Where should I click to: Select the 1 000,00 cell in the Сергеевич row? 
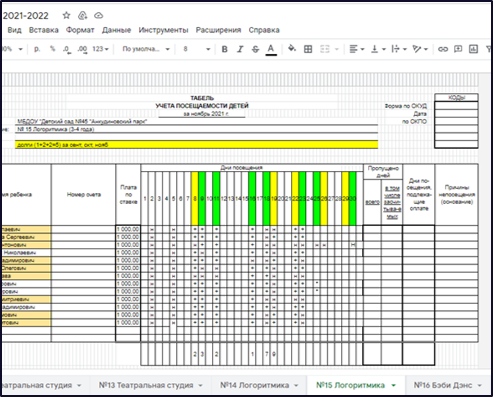(x=128, y=237)
